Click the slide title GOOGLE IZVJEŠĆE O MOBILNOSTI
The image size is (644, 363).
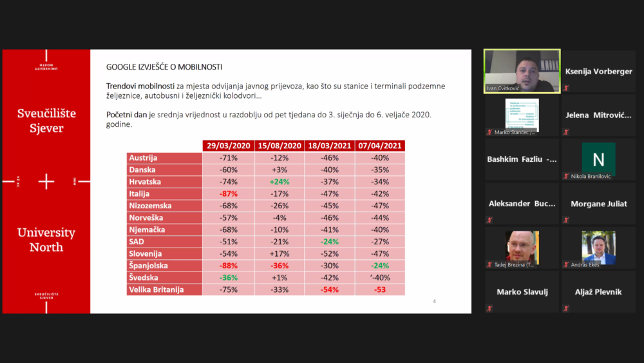click(164, 67)
